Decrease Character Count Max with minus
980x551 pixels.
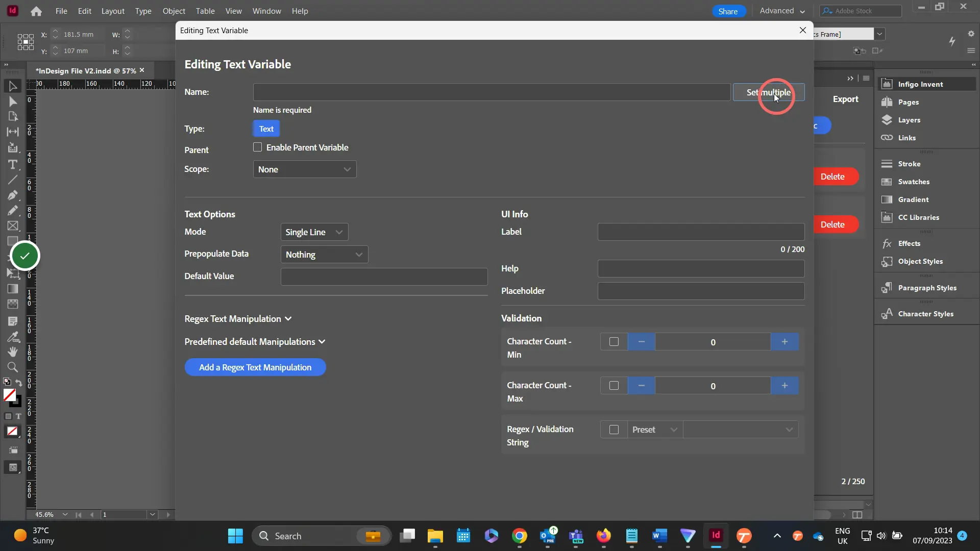click(642, 386)
